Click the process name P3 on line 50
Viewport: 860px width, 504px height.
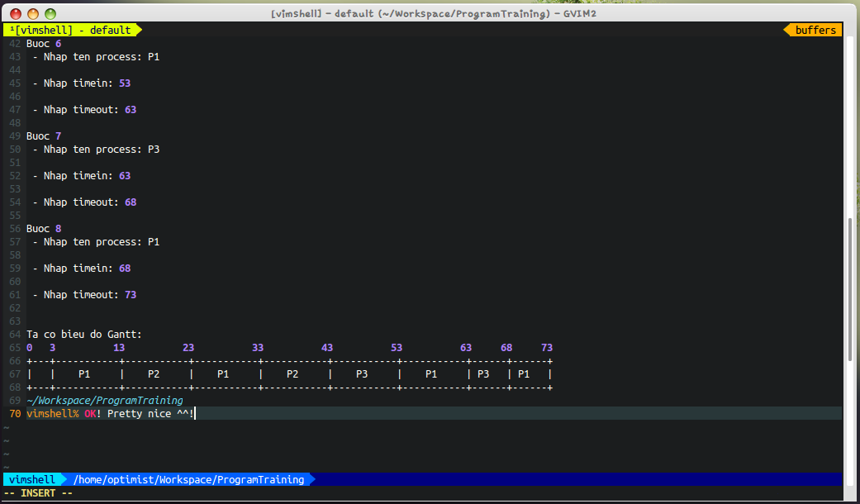[x=154, y=150]
